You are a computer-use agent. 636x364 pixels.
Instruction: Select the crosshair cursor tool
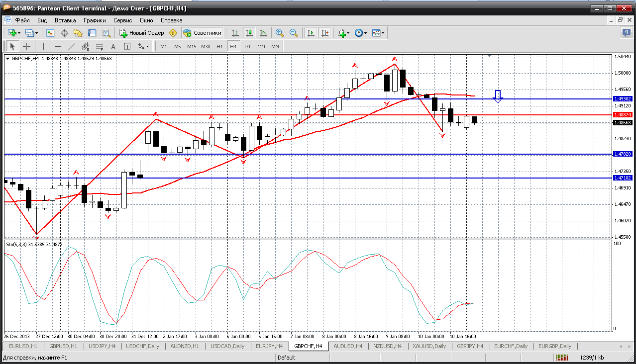coord(26,46)
